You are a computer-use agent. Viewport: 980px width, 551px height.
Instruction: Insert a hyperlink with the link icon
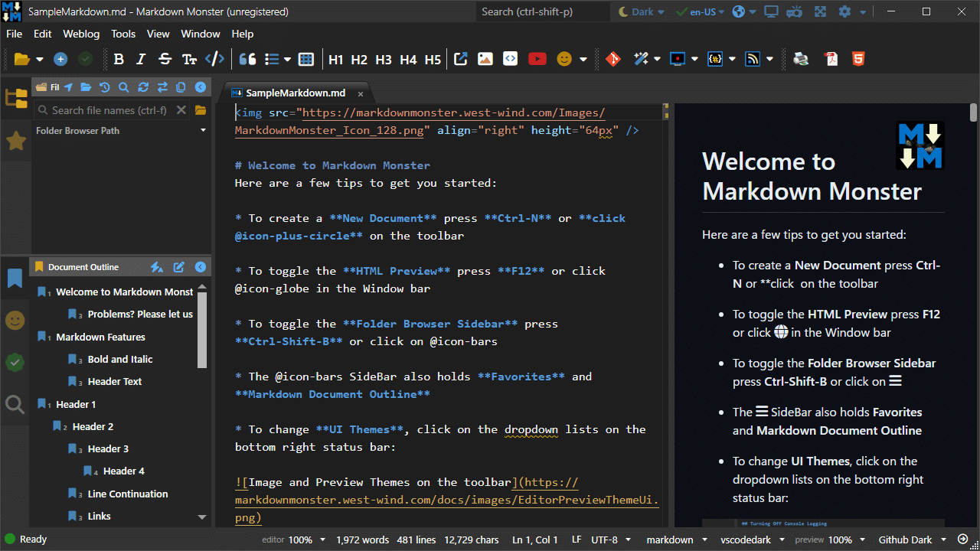(460, 59)
